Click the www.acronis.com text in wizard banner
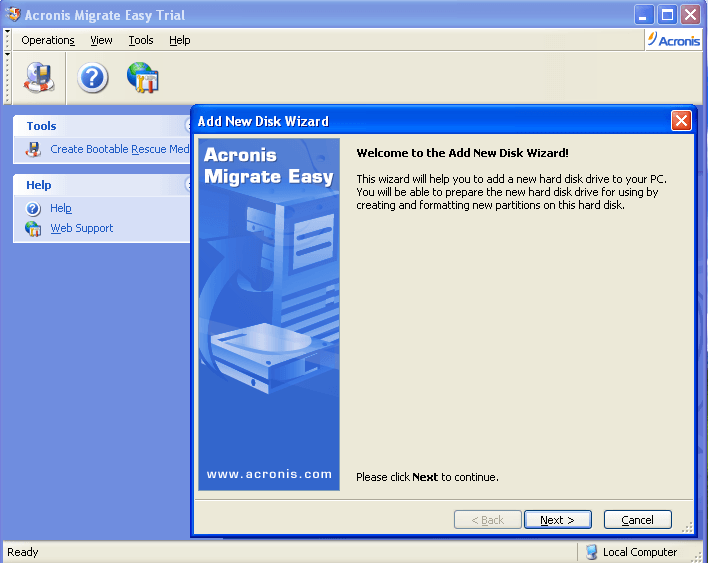Image resolution: width=708 pixels, height=563 pixels. [269, 474]
